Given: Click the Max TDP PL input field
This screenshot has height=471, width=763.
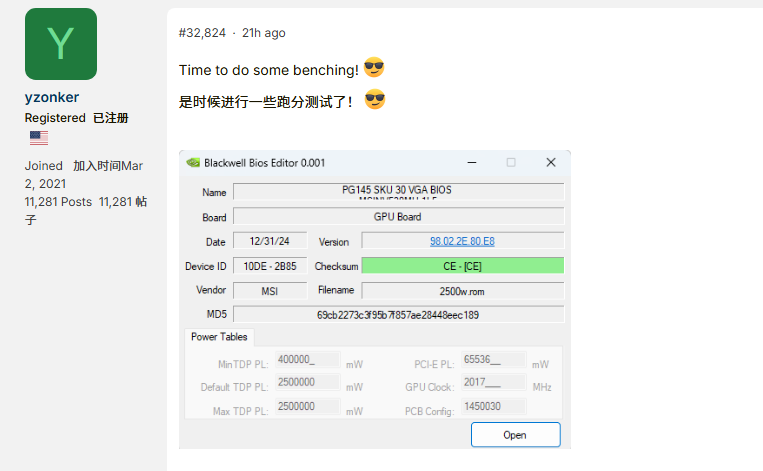Looking at the screenshot, I should [x=306, y=408].
